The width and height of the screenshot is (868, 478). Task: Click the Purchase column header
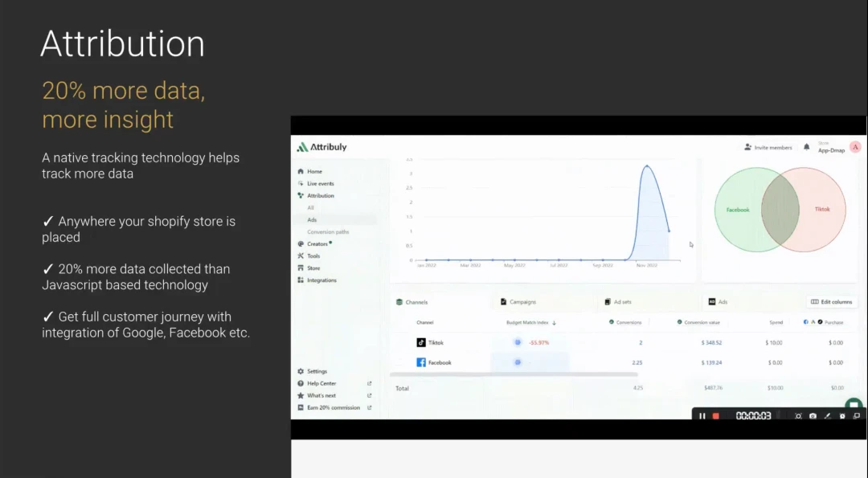click(x=824, y=322)
